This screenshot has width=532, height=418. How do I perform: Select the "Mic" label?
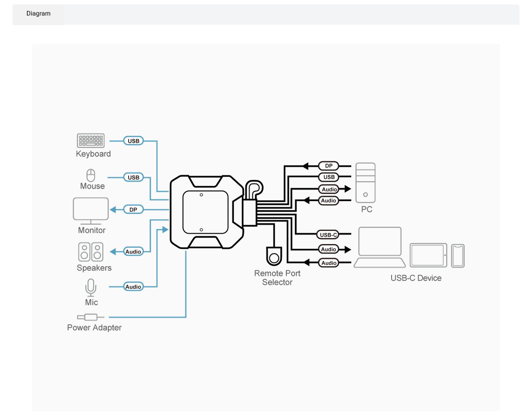tap(91, 302)
